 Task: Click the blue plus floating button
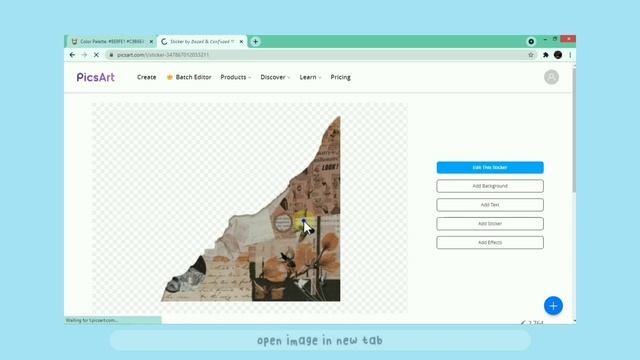553,306
